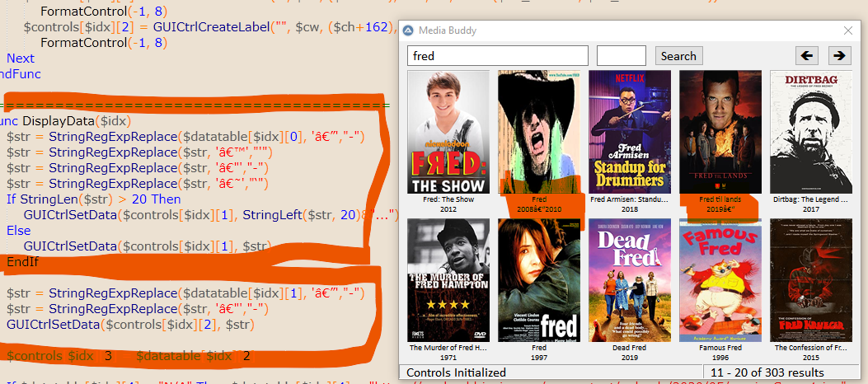Click the 'Fred: The Show' title label
Image resolution: width=868 pixels, height=384 pixels.
click(x=448, y=199)
